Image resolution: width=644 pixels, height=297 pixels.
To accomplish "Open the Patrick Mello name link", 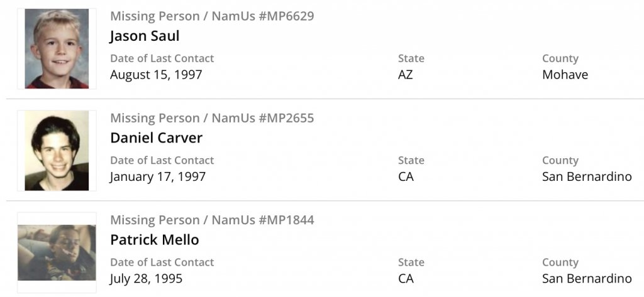I will pyautogui.click(x=154, y=240).
